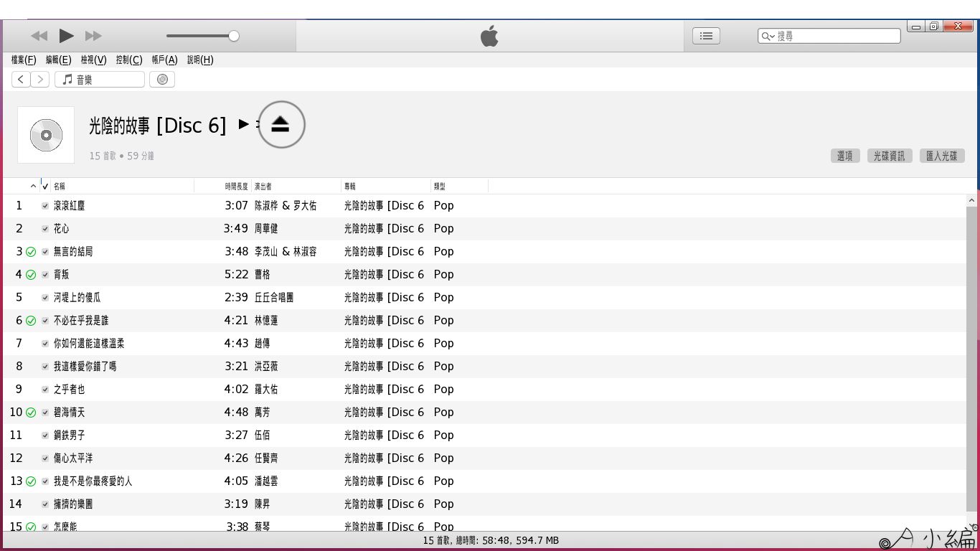Click the disc album artwork thumbnail
The height and width of the screenshot is (551, 980).
tap(46, 135)
